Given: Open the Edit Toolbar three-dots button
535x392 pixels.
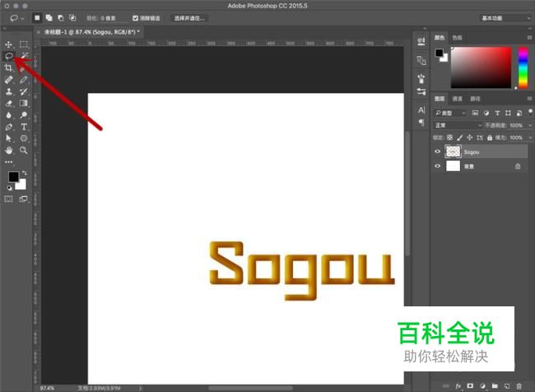Looking at the screenshot, I should pos(8,162).
